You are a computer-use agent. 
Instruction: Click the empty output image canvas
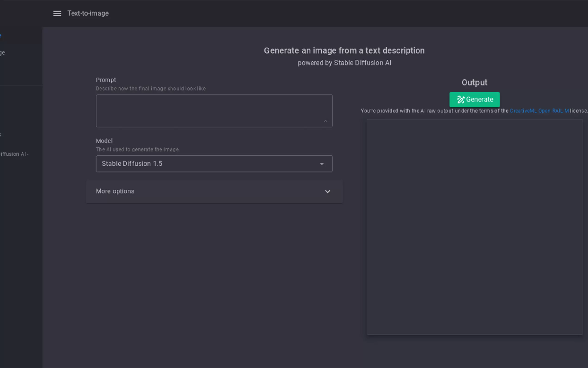474,227
